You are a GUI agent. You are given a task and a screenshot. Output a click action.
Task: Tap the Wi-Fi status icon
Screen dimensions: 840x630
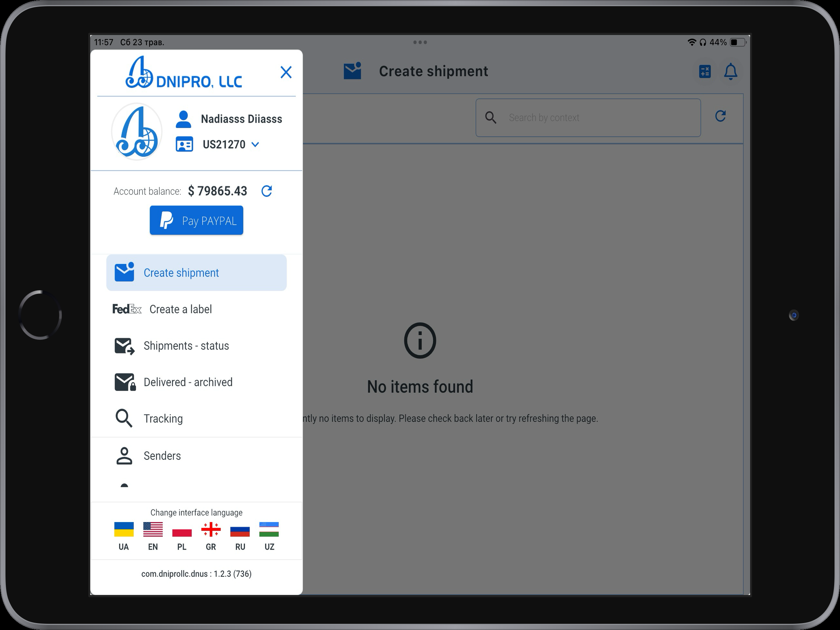[x=691, y=42]
